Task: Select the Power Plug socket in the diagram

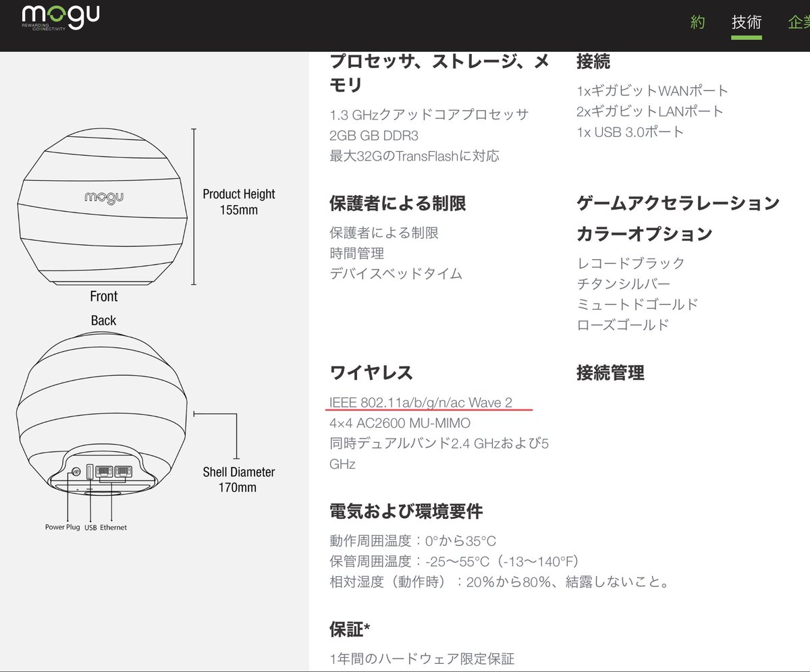Action: click(x=76, y=472)
